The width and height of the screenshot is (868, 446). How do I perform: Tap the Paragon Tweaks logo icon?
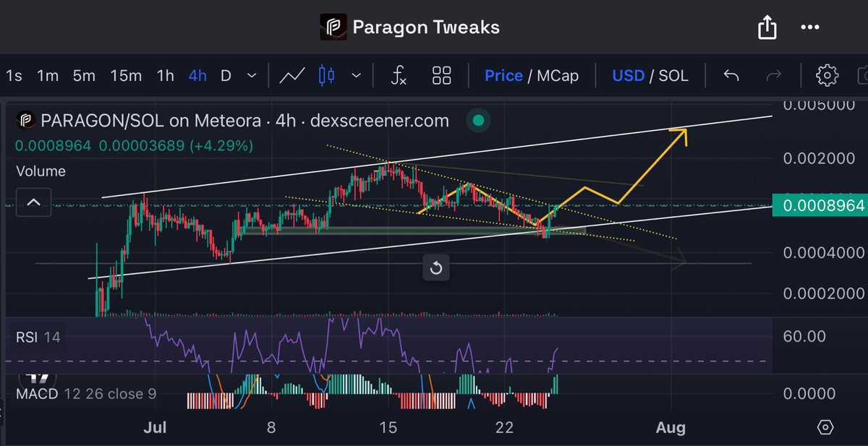pos(333,27)
